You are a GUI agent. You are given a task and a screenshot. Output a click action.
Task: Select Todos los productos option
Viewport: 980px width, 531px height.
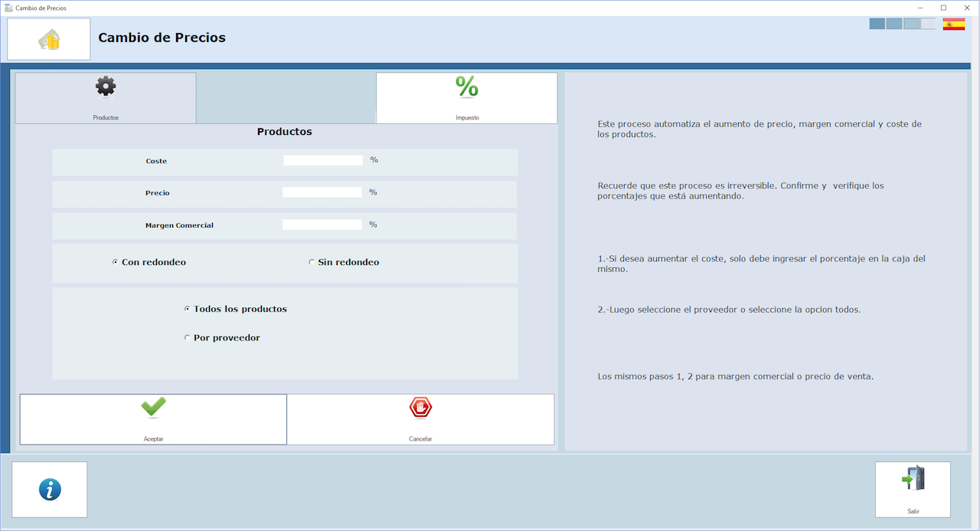pos(188,309)
